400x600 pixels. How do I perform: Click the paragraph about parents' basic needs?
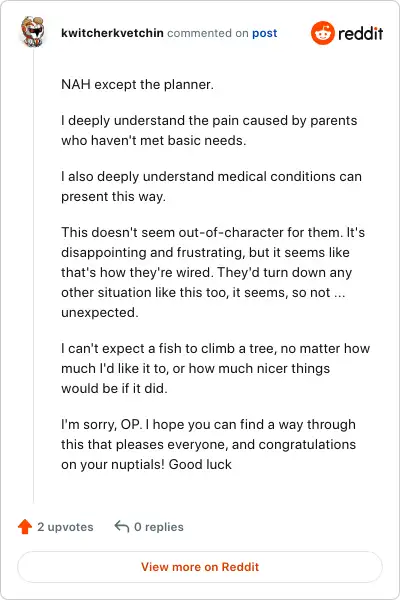coord(209,130)
